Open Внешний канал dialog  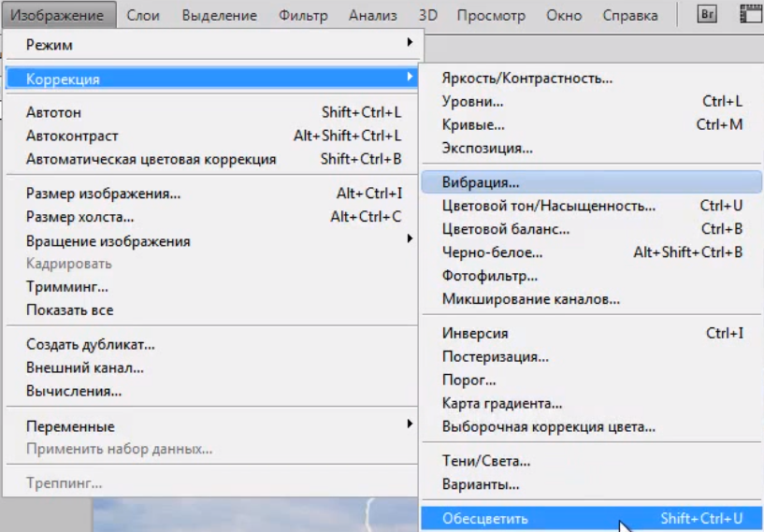[x=212, y=367]
